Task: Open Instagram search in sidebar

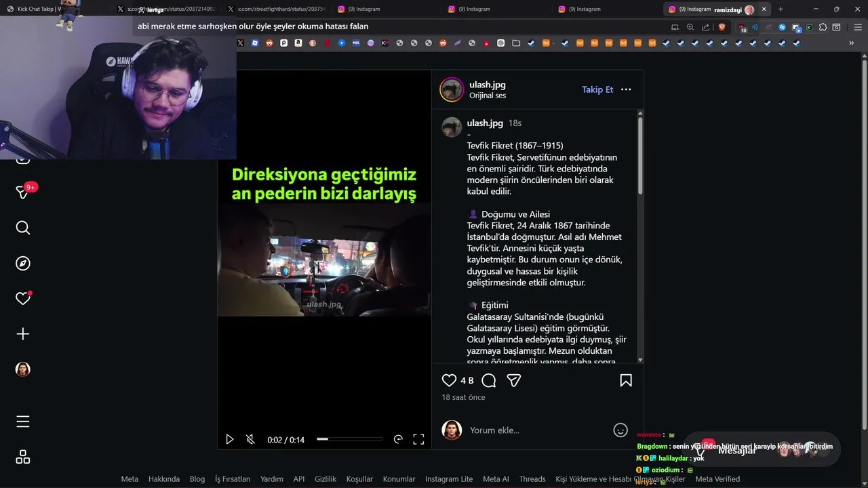Action: coord(23,228)
